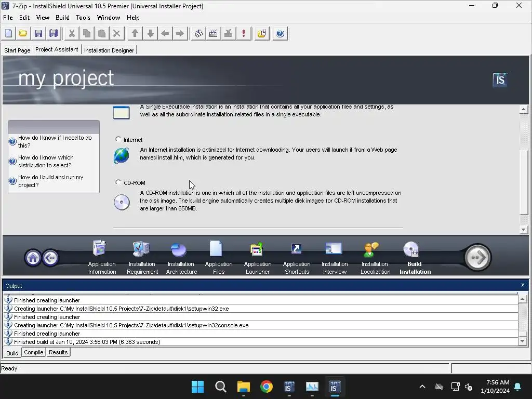Click the main pane scroll down arrow
Viewport: 532px width, 399px height.
[524, 230]
